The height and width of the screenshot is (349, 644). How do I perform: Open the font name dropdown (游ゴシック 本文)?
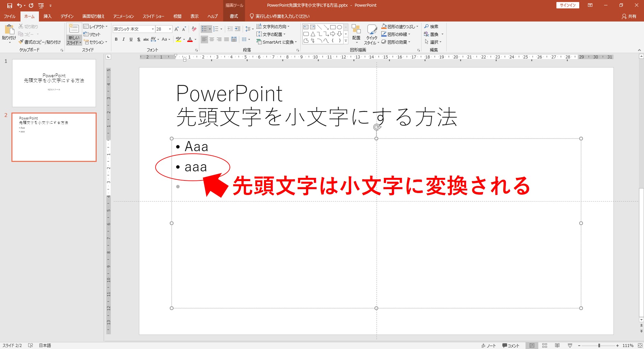click(153, 29)
